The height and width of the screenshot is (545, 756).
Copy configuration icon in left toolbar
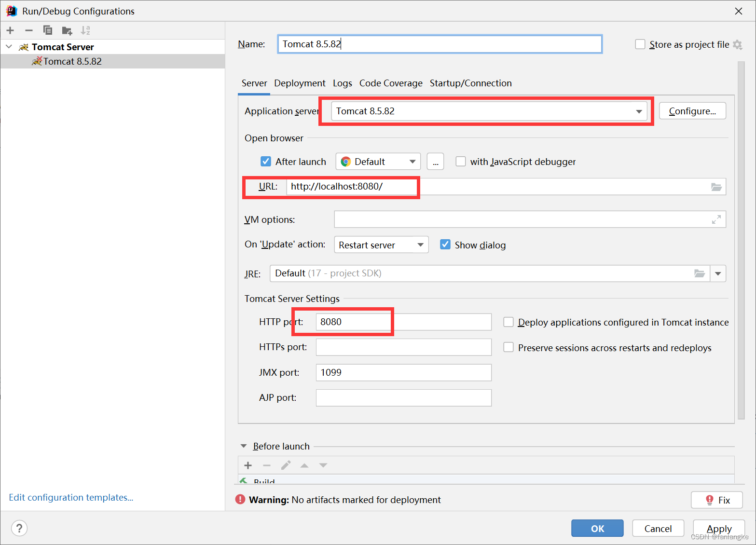point(48,30)
